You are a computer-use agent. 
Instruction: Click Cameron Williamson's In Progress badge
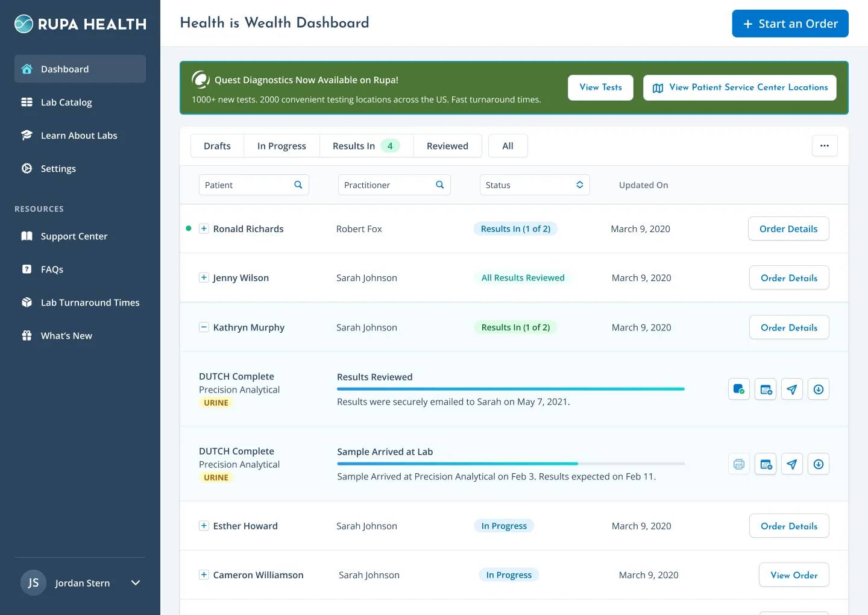[509, 575]
